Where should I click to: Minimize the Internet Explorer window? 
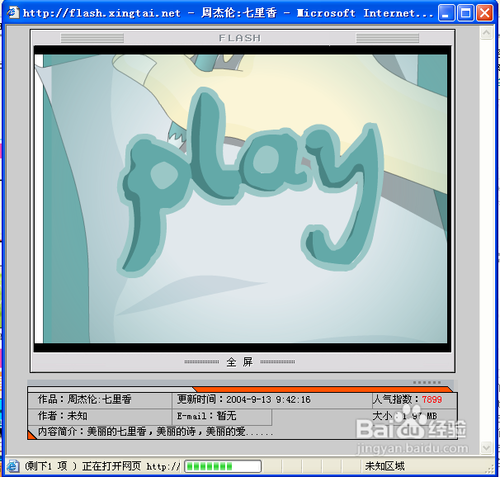click(446, 13)
